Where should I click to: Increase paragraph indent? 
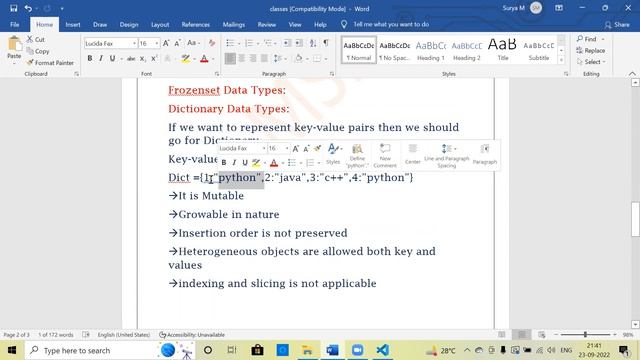299,43
